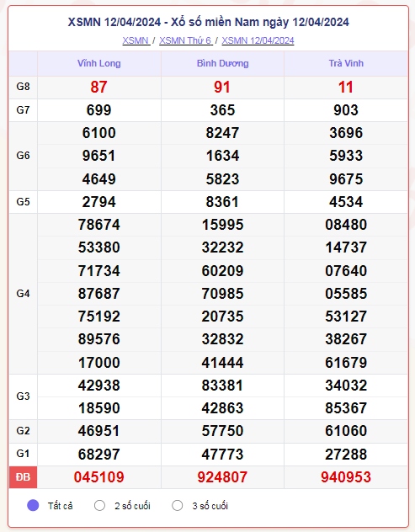The height and width of the screenshot is (532, 415).
Task: Click the G2 number 57750
Action: 222,431
